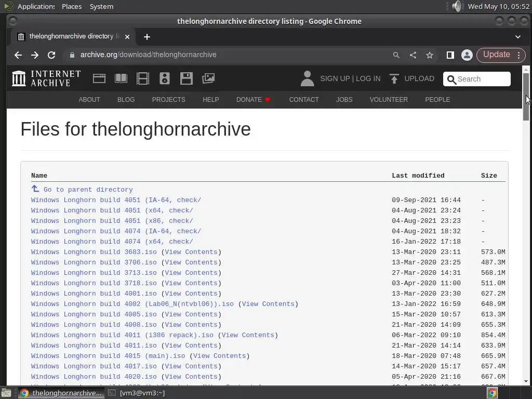Click the Internet Archive Search field
The height and width of the screenshot is (399, 532).
tap(477, 79)
